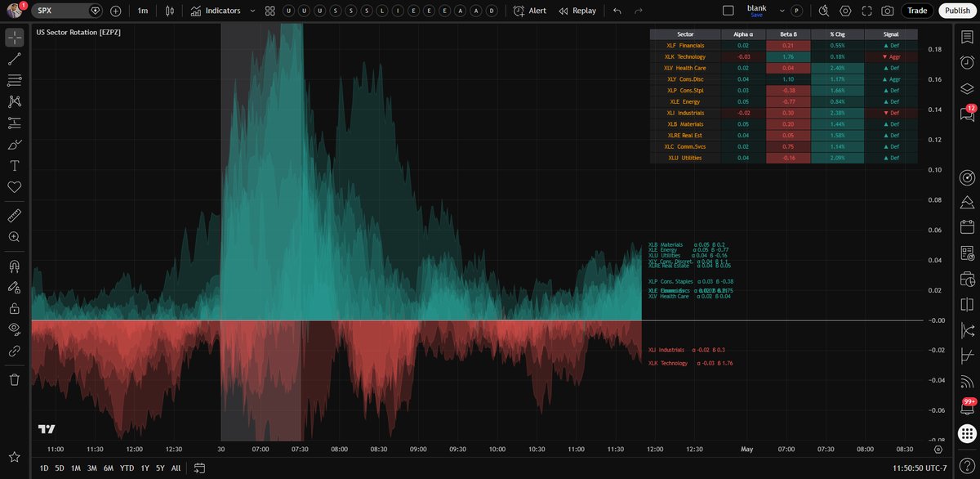Select the zoom in tool
This screenshot has width=980, height=479.
[x=14, y=237]
